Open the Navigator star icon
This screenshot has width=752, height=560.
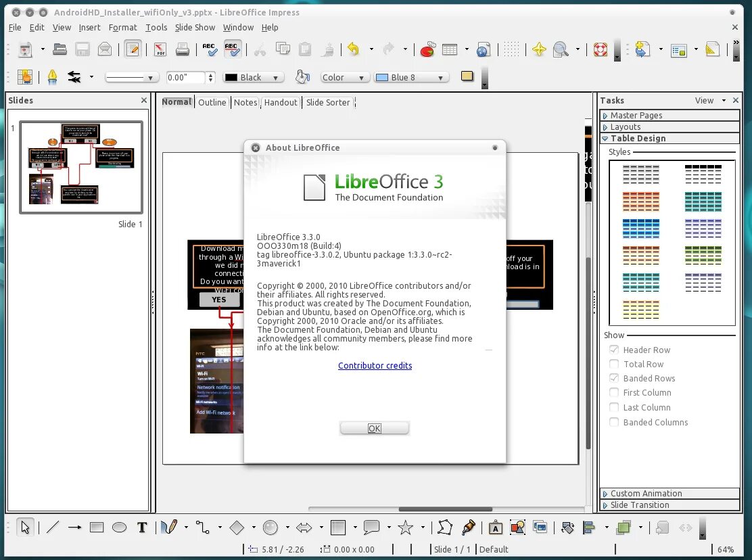pyautogui.click(x=539, y=49)
